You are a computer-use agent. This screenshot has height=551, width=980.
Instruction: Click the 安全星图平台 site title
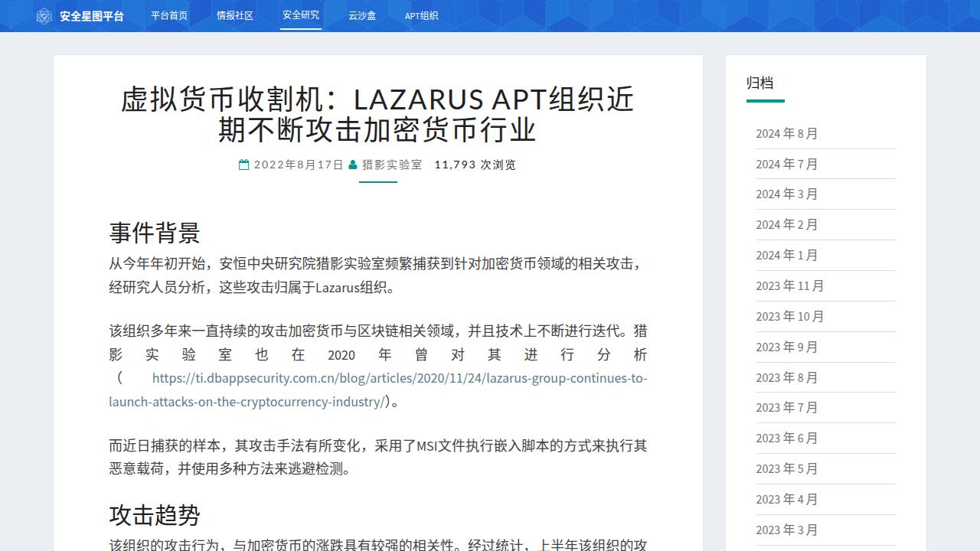92,15
